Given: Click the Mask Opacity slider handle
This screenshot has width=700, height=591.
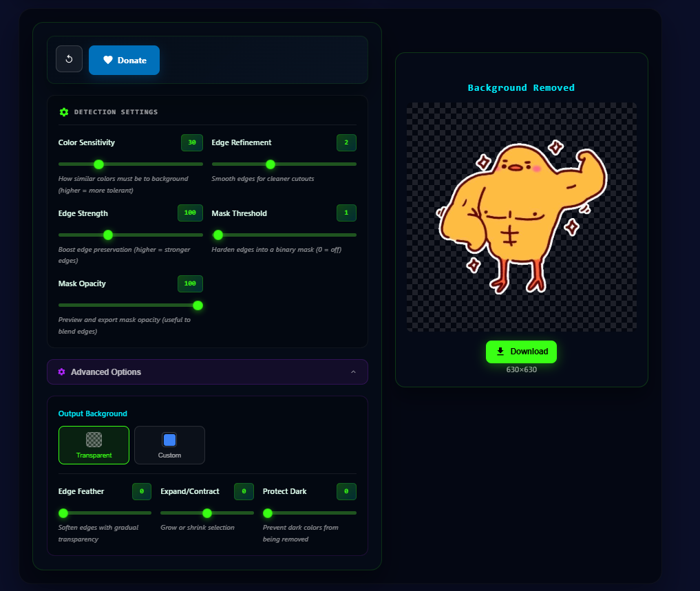Looking at the screenshot, I should [198, 305].
